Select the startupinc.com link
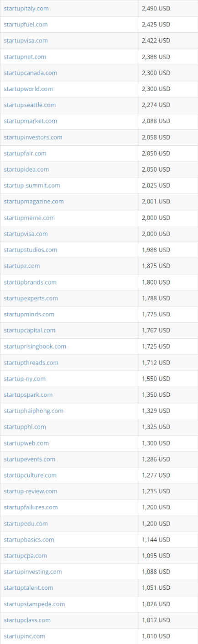Image resolution: width=198 pixels, height=644 pixels. (24, 636)
